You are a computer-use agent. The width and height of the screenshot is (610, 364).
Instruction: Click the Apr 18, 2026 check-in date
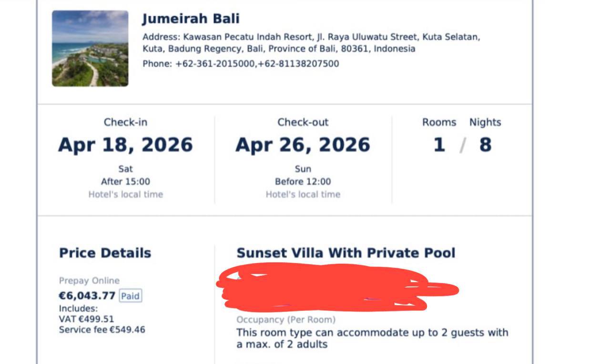click(125, 145)
